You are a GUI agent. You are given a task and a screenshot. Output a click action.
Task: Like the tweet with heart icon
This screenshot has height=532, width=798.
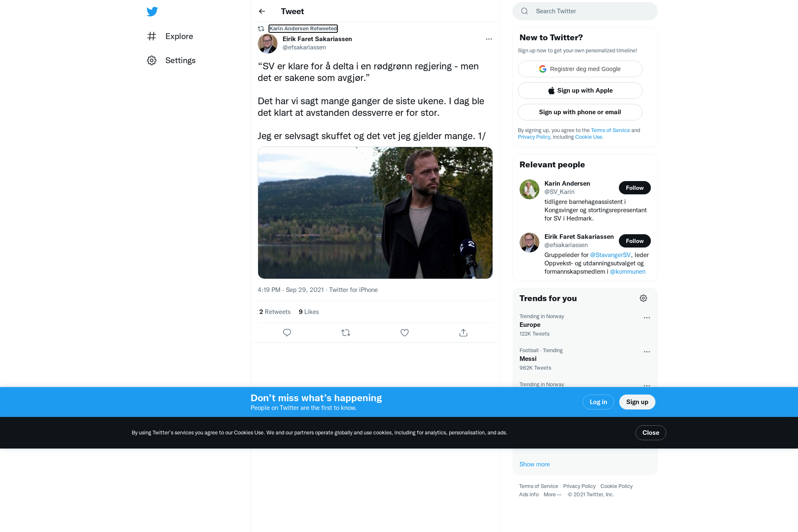pyautogui.click(x=404, y=333)
